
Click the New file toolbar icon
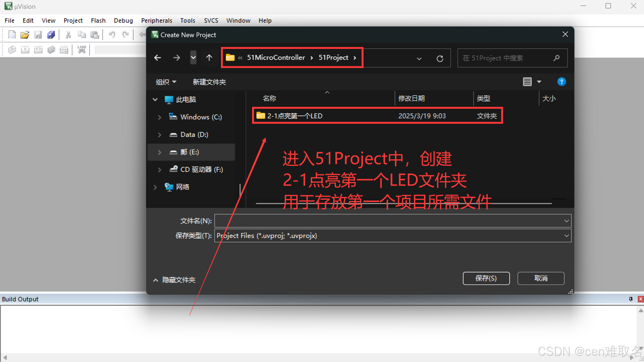(x=12, y=35)
